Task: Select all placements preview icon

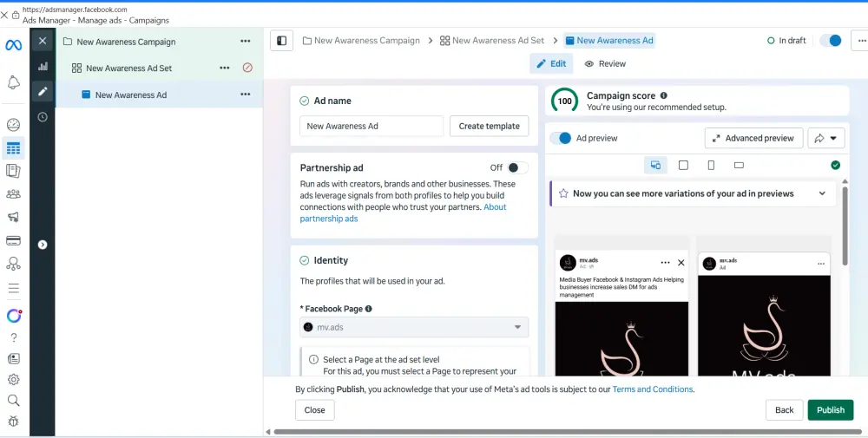Action: [655, 166]
